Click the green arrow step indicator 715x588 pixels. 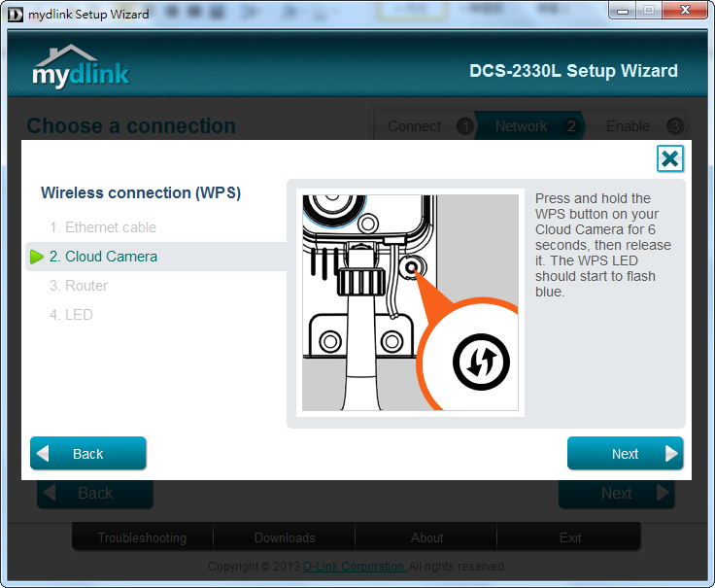point(37,257)
